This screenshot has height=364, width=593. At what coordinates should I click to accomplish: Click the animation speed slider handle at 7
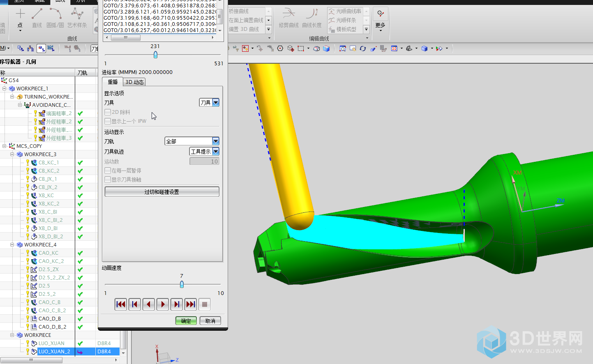click(x=182, y=284)
